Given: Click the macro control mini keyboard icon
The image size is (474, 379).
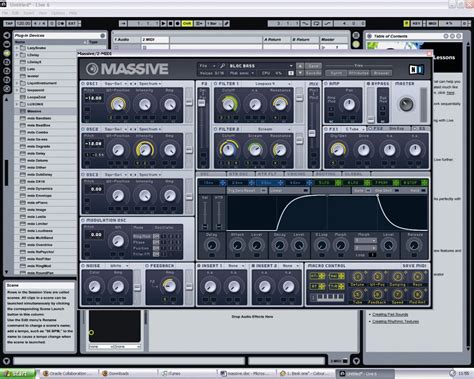Looking at the screenshot, I should click(328, 297).
